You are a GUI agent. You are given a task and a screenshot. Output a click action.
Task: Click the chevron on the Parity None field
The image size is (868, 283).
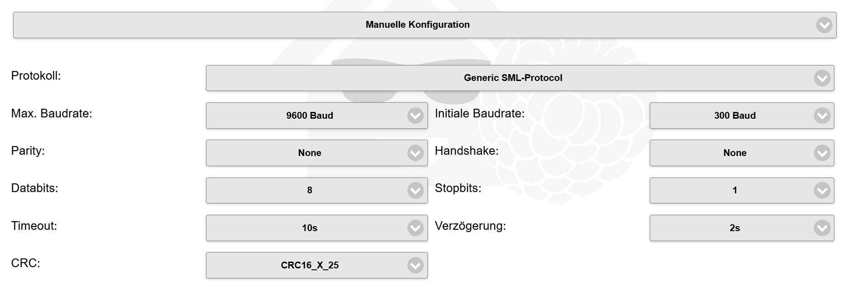point(414,153)
